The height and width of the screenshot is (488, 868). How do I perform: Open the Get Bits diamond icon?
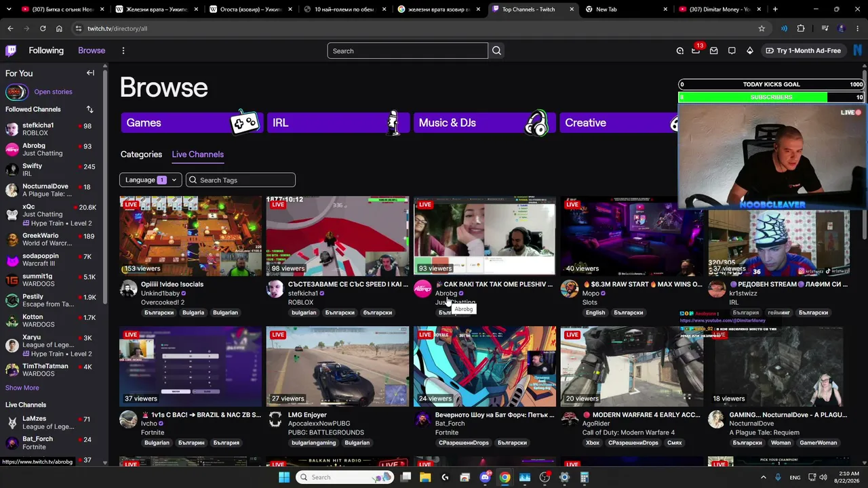[x=749, y=51]
